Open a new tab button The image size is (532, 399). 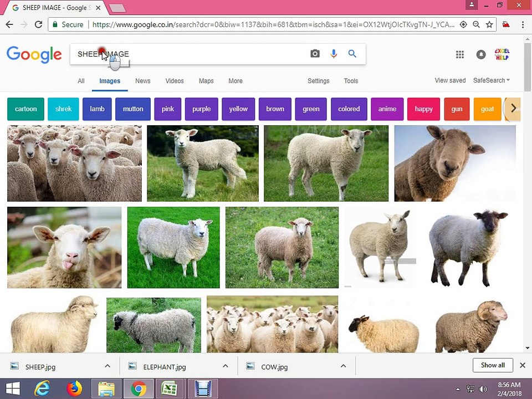(117, 8)
